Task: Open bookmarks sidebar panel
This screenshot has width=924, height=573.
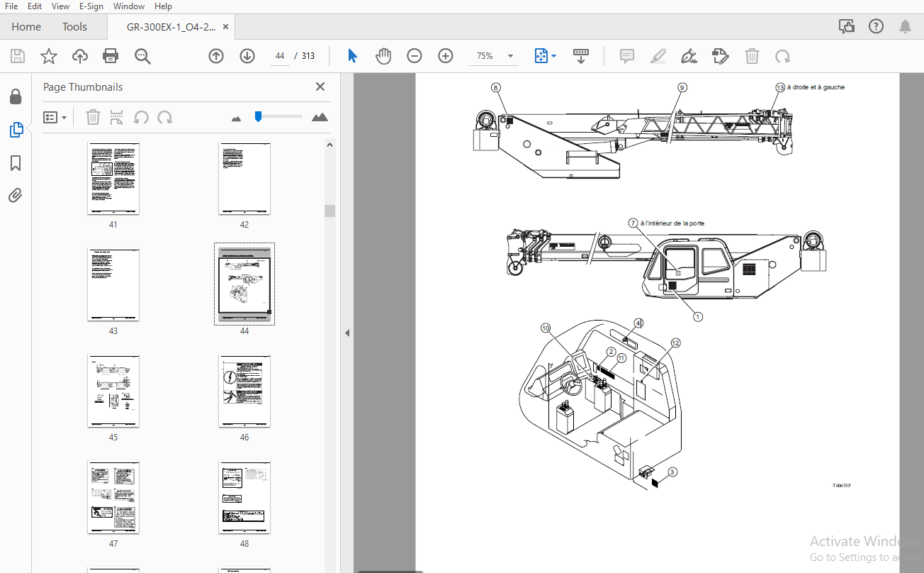Action: coord(16,163)
